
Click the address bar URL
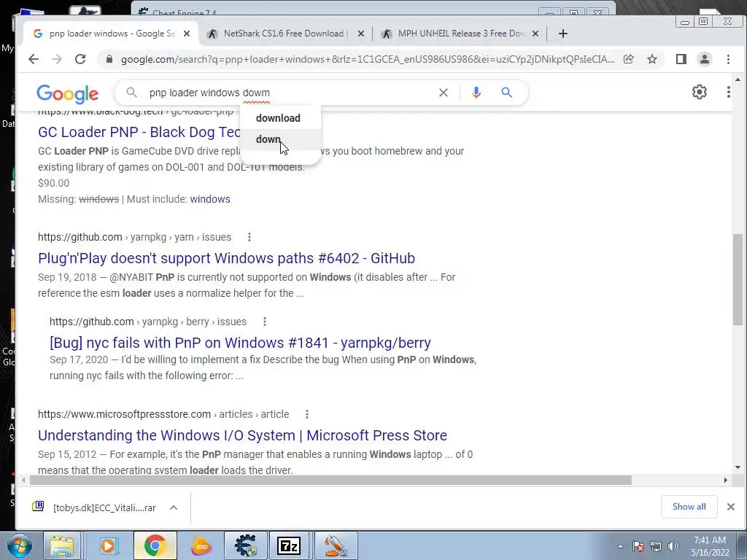click(368, 59)
